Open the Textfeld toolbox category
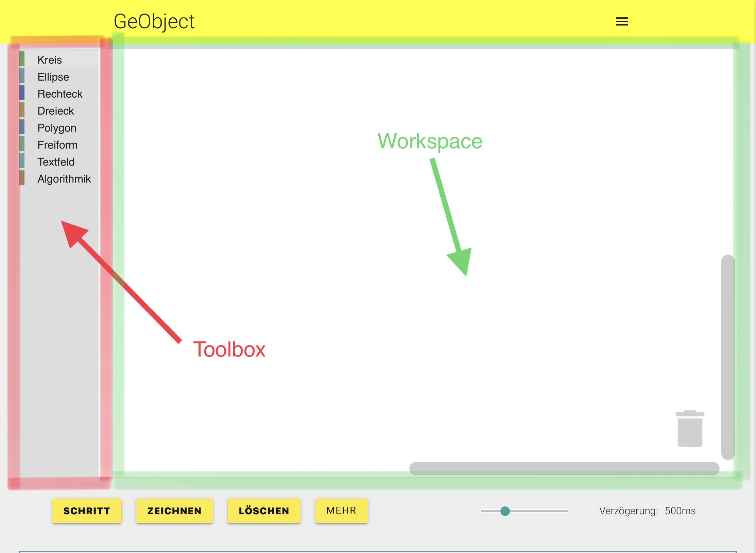The height and width of the screenshot is (553, 756). 59,162
